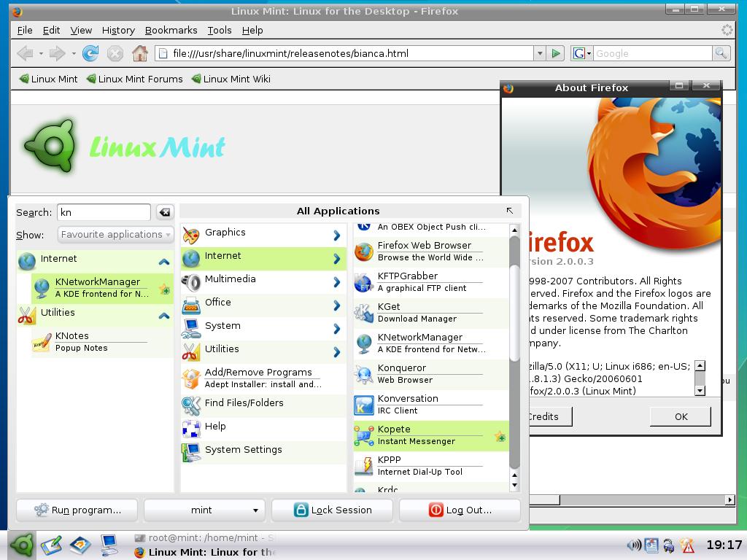Click OK in the About Firefox dialog
The width and height of the screenshot is (747, 560).
click(x=681, y=416)
